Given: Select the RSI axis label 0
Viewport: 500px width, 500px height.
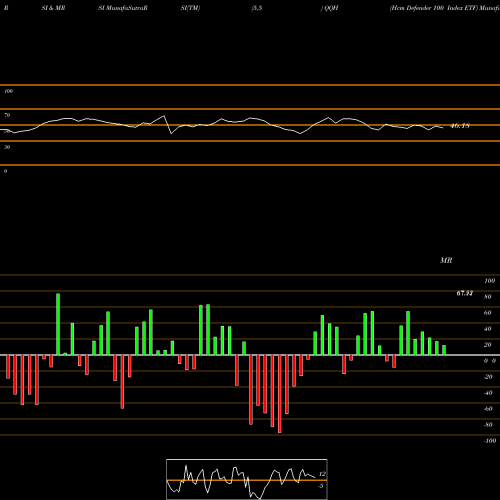Looking at the screenshot, I should 5,171.
